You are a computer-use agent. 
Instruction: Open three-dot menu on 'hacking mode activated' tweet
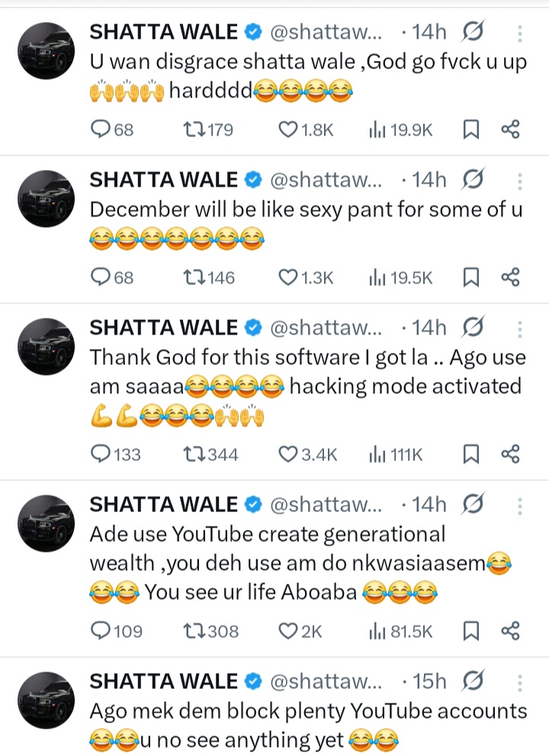(519, 328)
